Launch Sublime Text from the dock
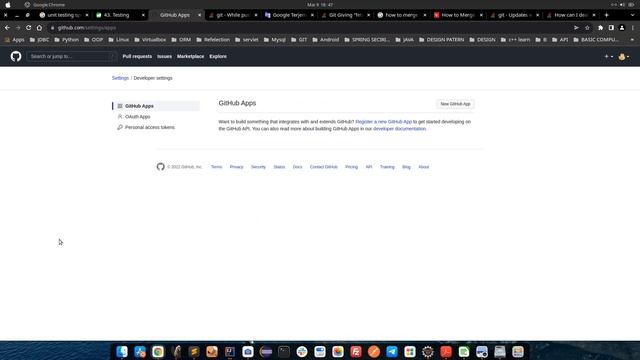 (x=194, y=351)
